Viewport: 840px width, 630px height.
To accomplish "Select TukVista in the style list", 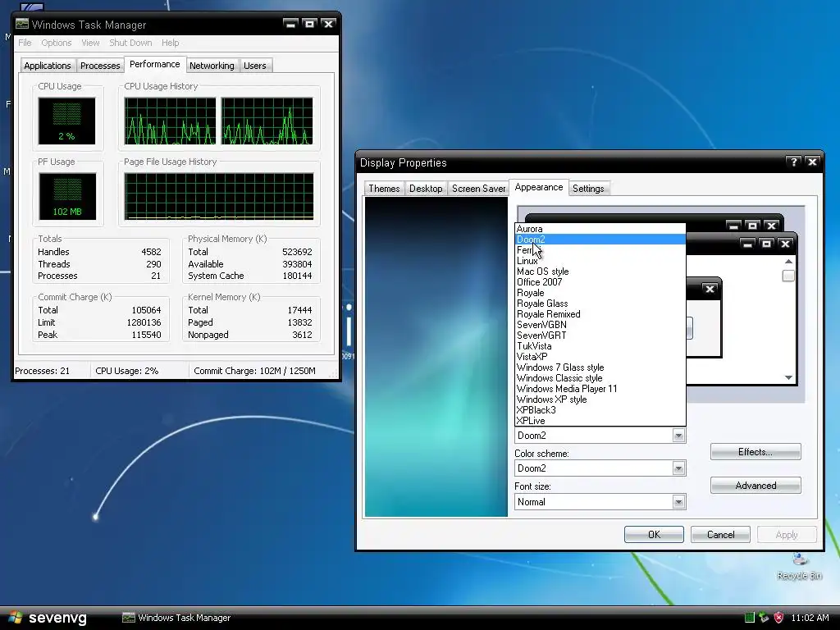I will [x=600, y=346].
